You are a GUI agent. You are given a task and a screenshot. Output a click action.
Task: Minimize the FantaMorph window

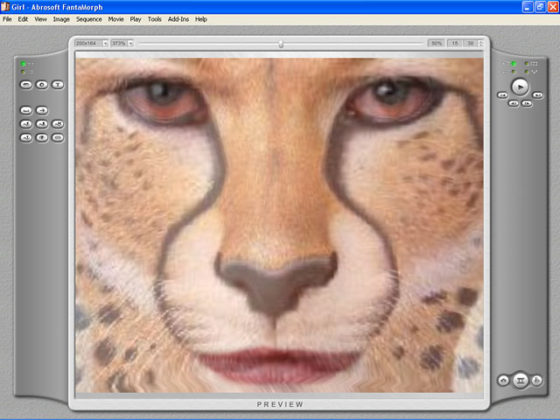tap(528, 7)
